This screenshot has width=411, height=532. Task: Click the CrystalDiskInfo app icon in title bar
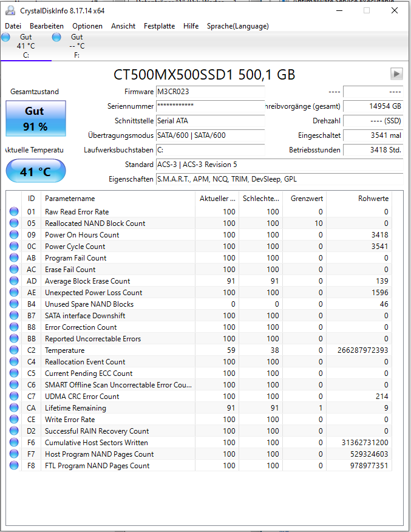point(10,10)
